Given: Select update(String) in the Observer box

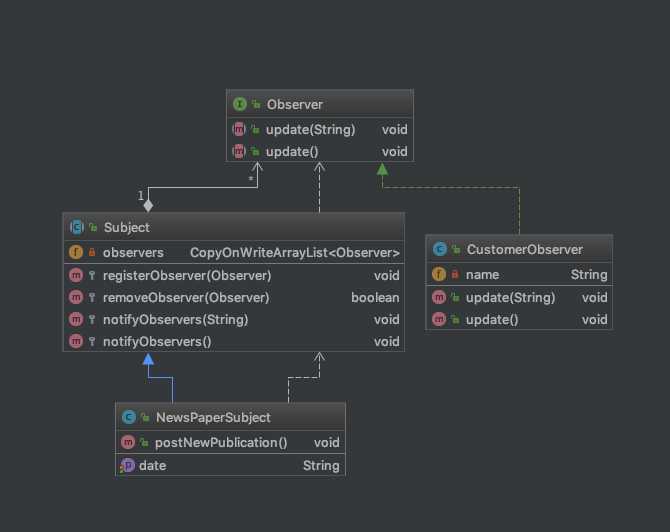Looking at the screenshot, I should click(x=310, y=129).
